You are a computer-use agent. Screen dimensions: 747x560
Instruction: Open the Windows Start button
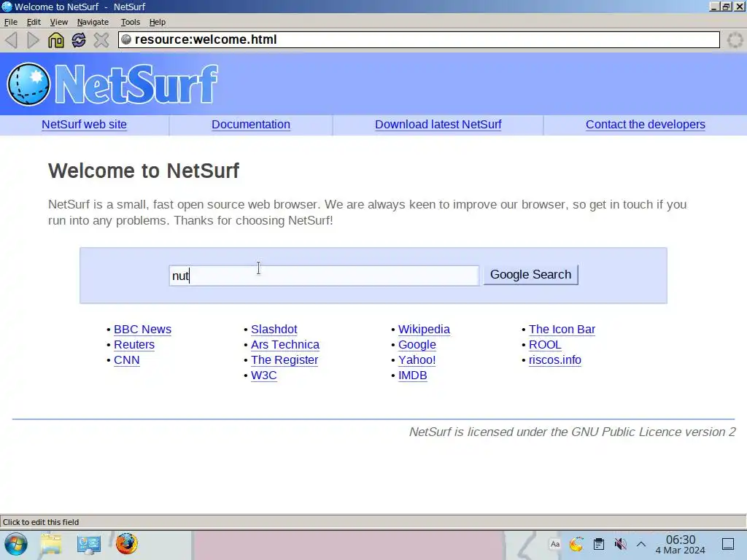click(x=16, y=544)
